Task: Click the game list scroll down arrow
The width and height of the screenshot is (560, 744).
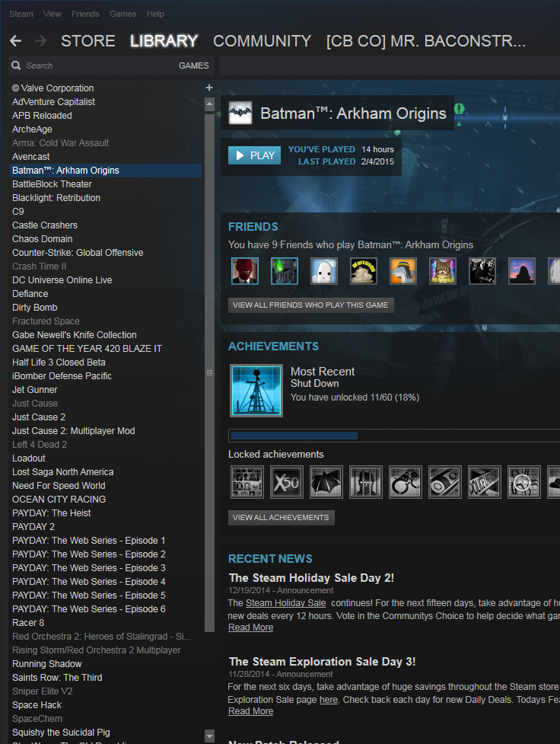Action: (x=210, y=735)
